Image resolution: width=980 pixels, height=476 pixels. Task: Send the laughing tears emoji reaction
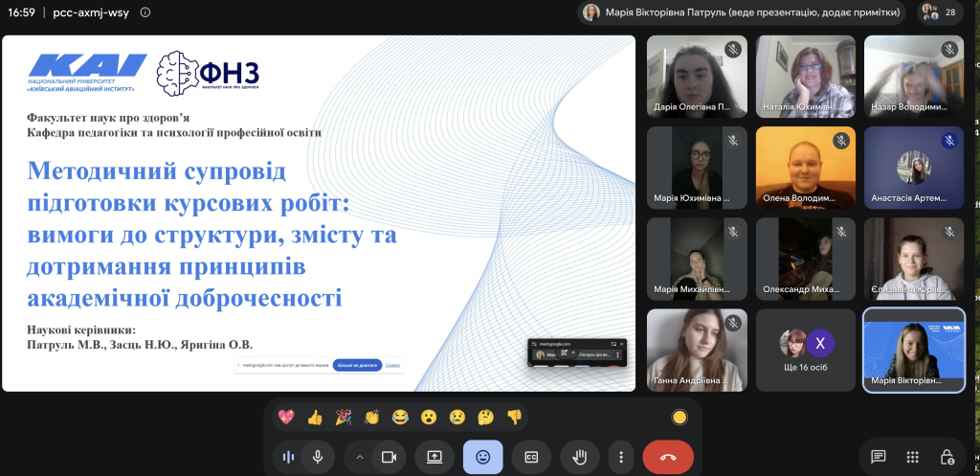400,418
